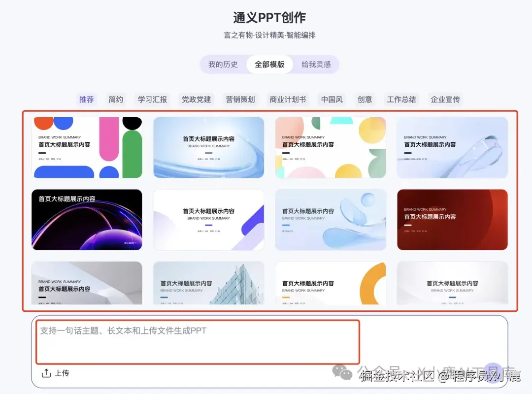This screenshot has width=532, height=394.
Task: View the 营销策划 category
Action: [x=240, y=99]
